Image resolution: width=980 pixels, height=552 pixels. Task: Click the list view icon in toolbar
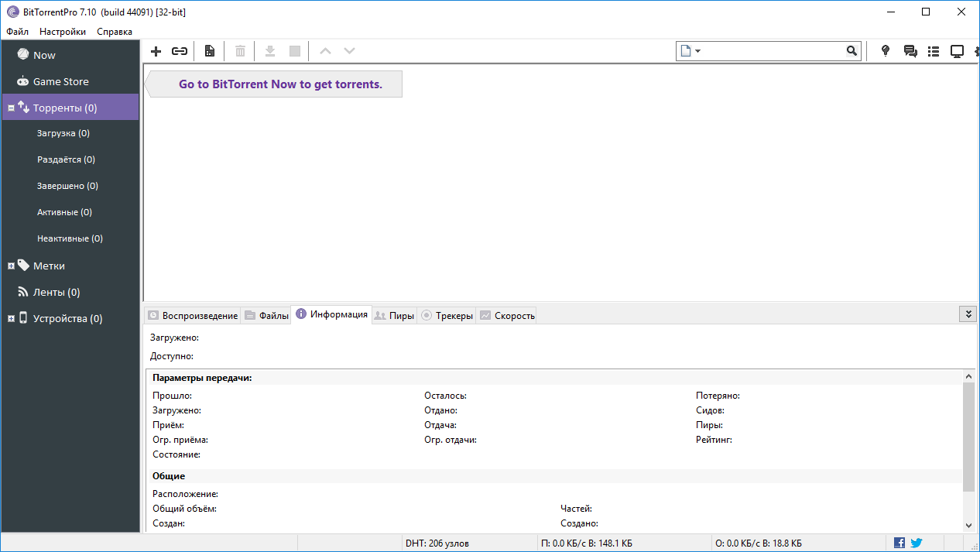934,51
